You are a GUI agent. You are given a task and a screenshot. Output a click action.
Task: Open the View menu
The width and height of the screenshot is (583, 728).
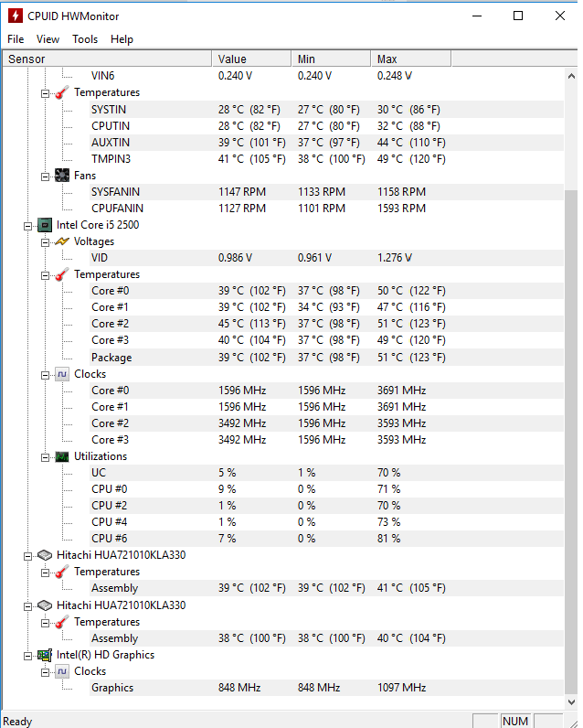(48, 39)
